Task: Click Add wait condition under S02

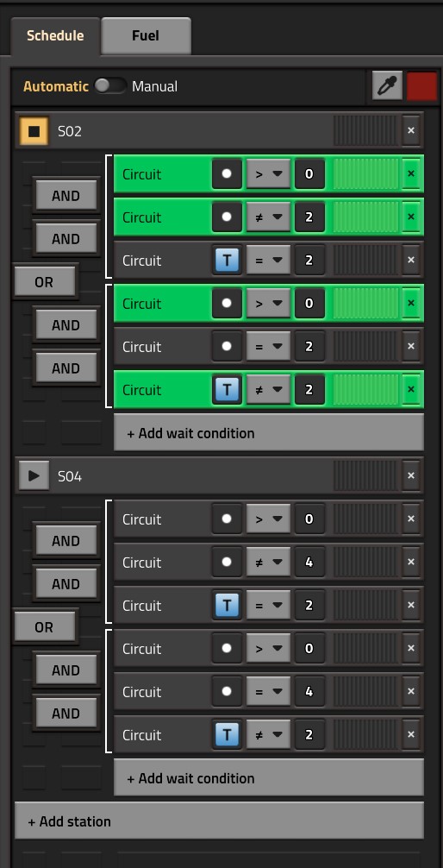Action: click(269, 433)
